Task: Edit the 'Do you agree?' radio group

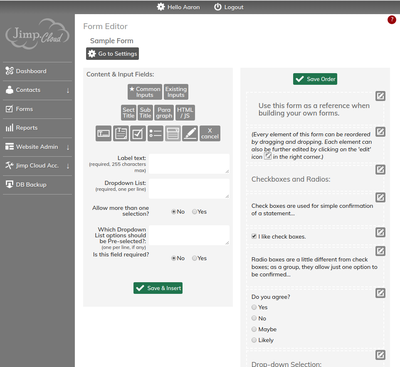Action: coord(380,293)
